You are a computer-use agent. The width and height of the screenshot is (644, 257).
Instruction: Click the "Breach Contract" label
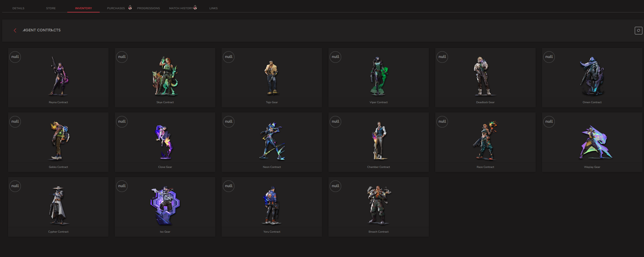pos(379,232)
